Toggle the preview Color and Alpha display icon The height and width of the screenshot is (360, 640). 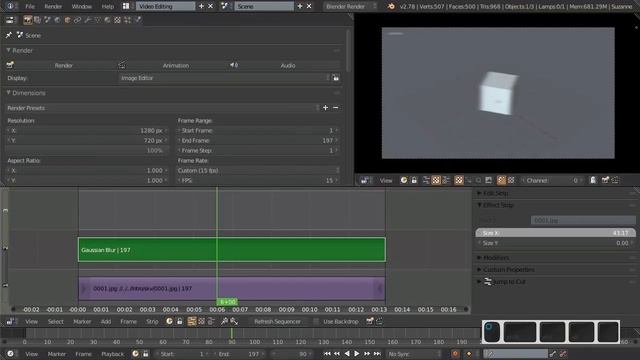(x=501, y=180)
